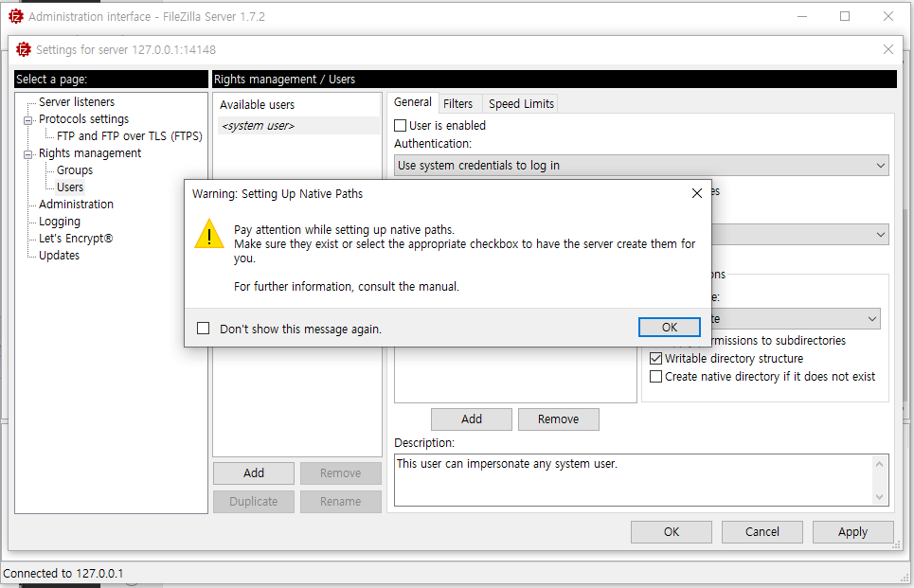The image size is (914, 588).
Task: Close the Native Paths warning dialog
Action: tap(696, 193)
